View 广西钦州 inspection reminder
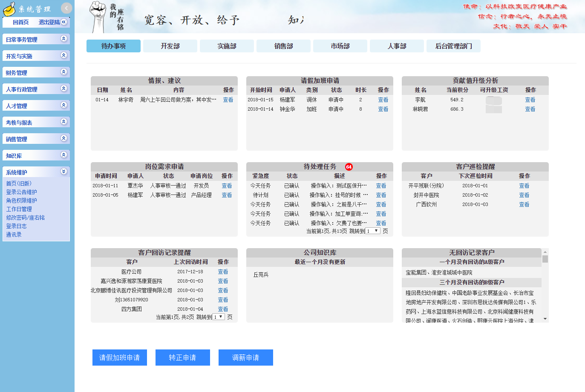 pos(524,204)
